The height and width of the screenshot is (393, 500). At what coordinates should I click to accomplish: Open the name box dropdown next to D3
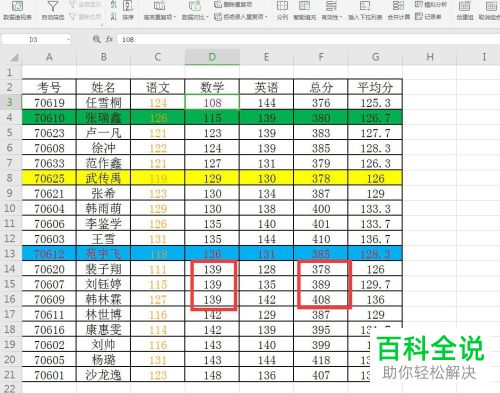68,40
